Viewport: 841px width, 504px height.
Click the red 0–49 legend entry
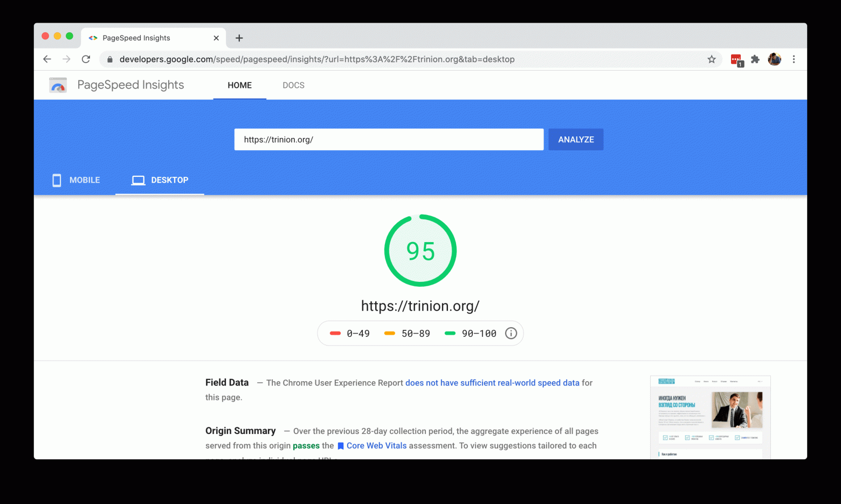tap(350, 333)
